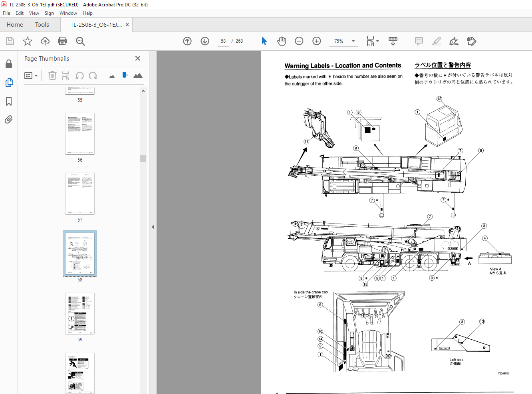Enable scrolling mode icon in toolbar
The height and width of the screenshot is (394, 532).
(x=393, y=41)
